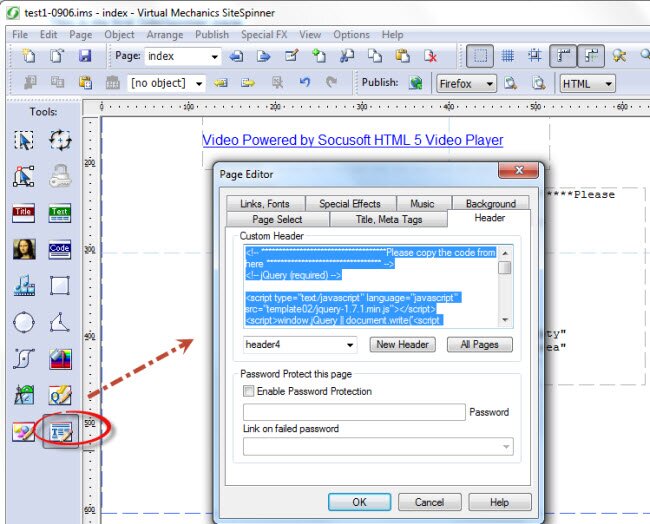The height and width of the screenshot is (524, 650).
Task: Select the arrow Select tool
Action: (24, 141)
